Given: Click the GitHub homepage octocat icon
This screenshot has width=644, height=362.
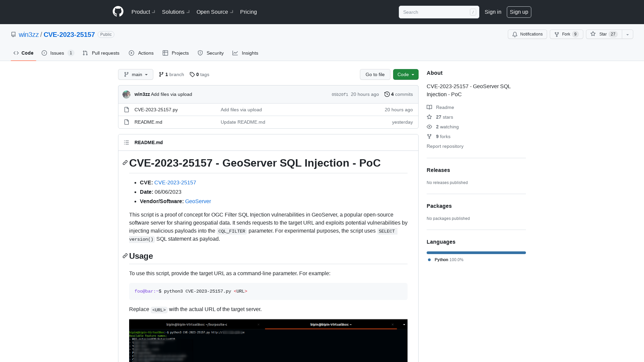Looking at the screenshot, I should [x=118, y=12].
